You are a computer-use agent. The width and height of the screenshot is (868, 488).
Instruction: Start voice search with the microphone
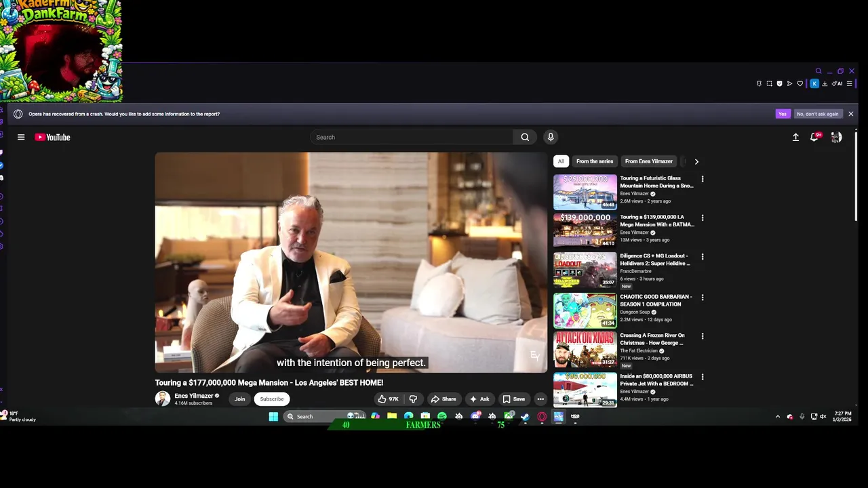(x=551, y=137)
